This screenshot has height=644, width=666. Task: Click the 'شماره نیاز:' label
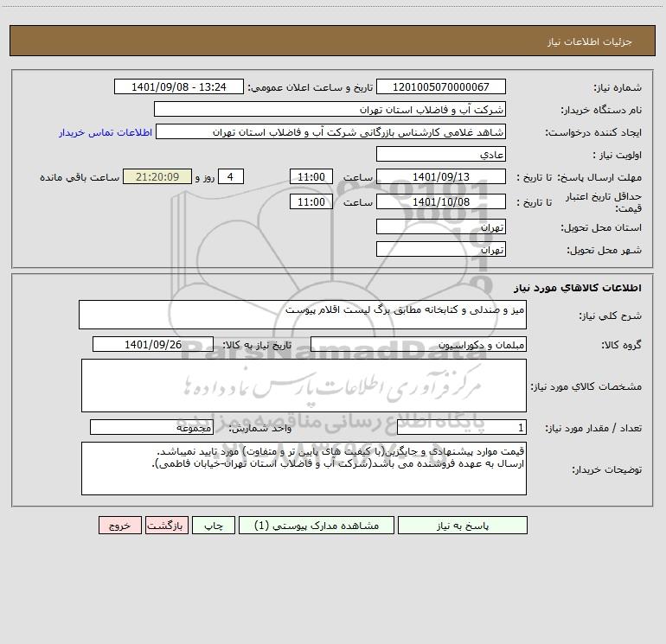[x=618, y=87]
